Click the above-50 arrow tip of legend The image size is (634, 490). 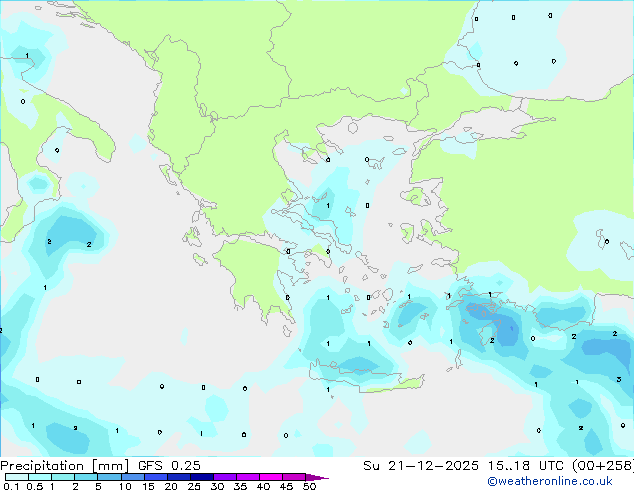point(317,477)
